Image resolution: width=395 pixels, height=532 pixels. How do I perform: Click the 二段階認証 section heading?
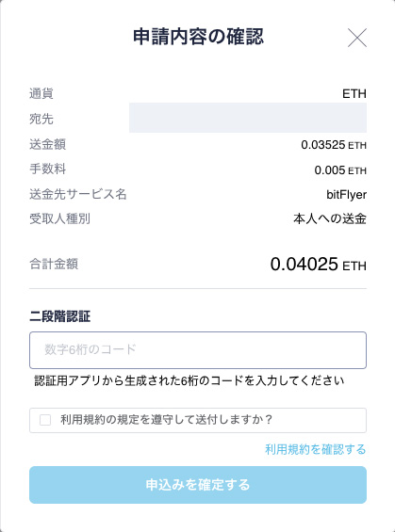60,316
